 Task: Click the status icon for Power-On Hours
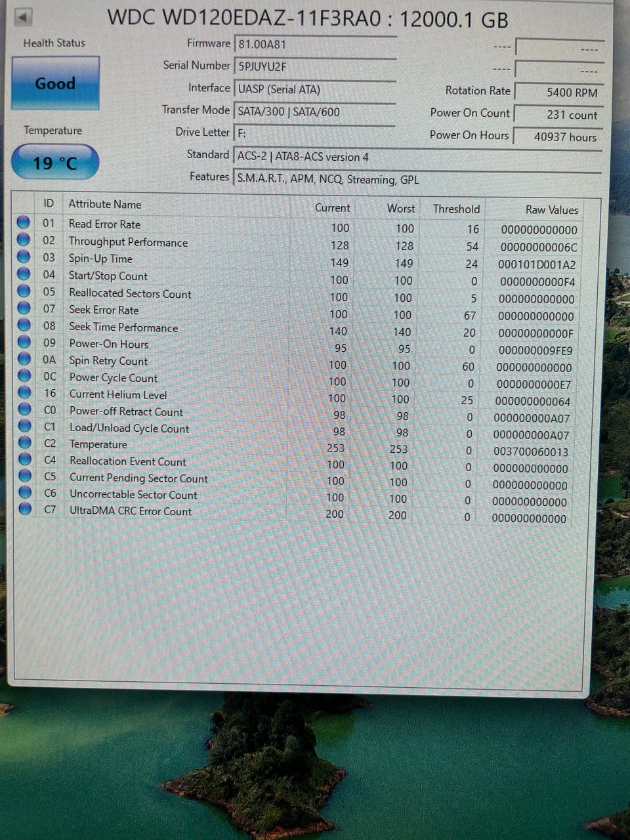[x=24, y=343]
